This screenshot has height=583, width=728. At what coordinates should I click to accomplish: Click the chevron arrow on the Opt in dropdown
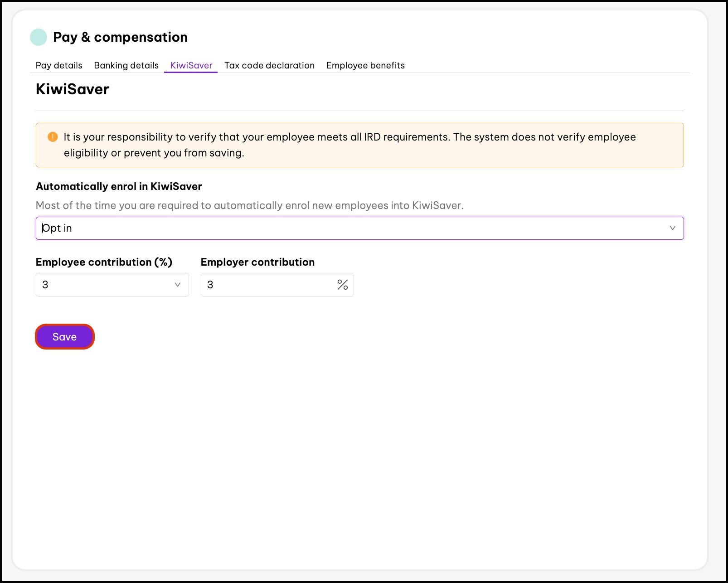pyautogui.click(x=672, y=228)
